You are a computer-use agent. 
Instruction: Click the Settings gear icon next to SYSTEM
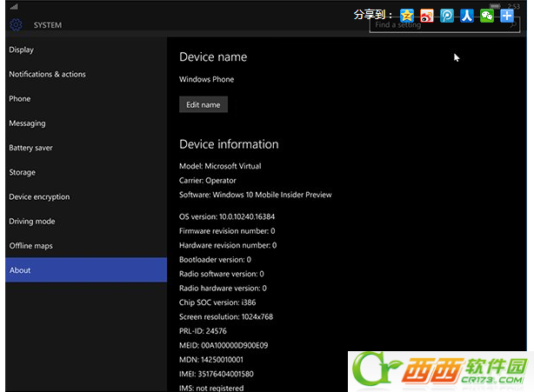click(x=16, y=25)
